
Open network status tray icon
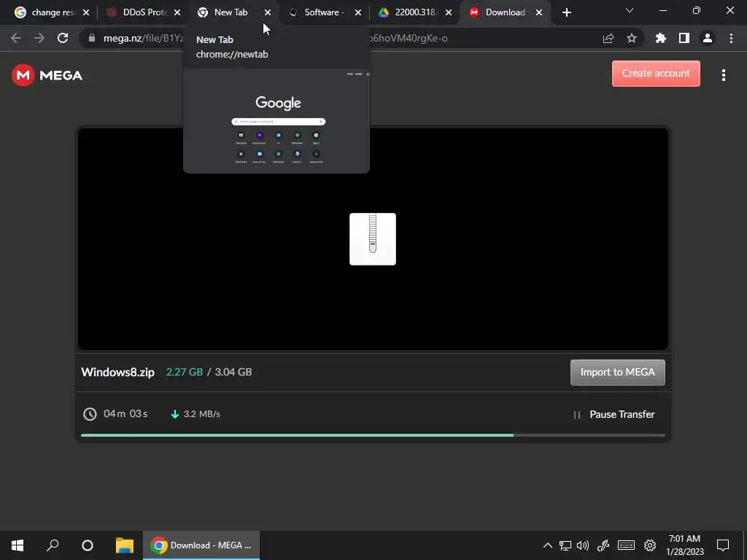(x=565, y=545)
